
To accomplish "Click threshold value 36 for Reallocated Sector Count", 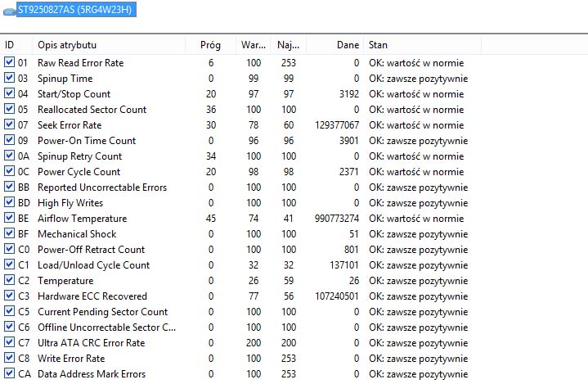I will click(211, 110).
